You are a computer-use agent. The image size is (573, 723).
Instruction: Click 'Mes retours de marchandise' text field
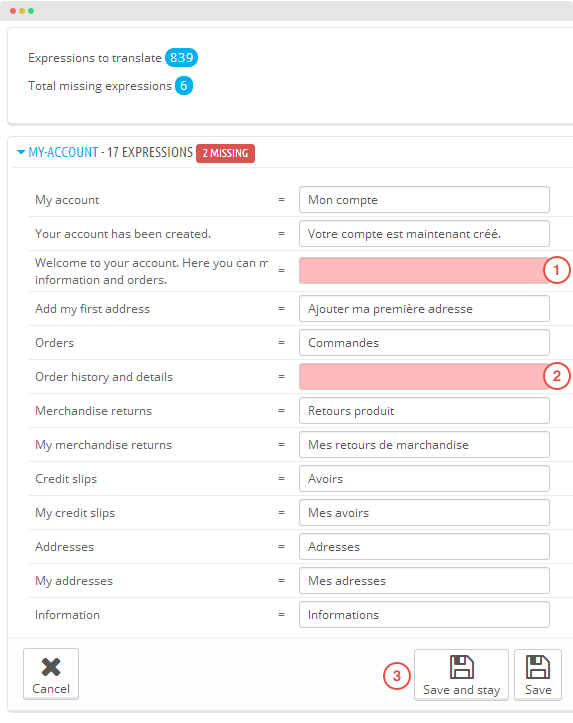coord(424,444)
